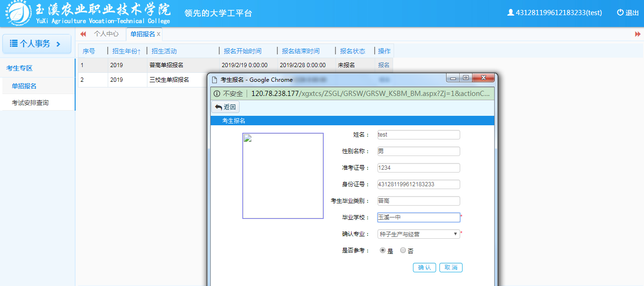Click the candidate photo placeholder
This screenshot has height=286, width=644.
pos(283,176)
